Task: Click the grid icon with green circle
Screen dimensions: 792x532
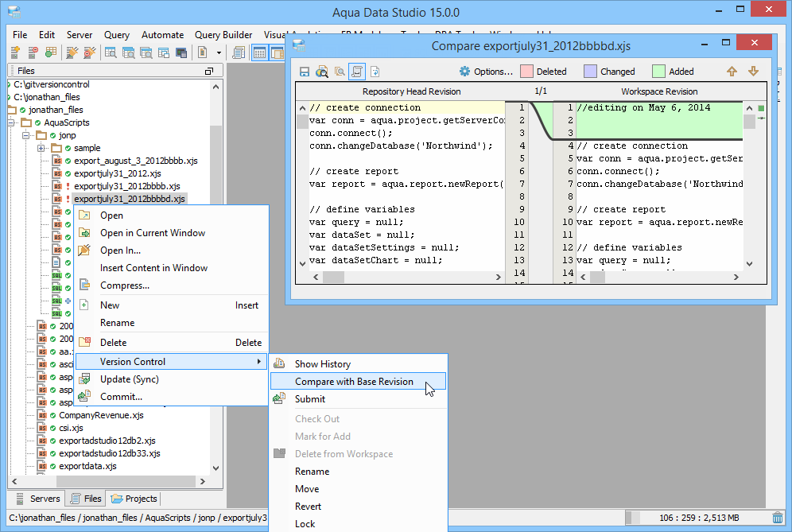Action: [x=51, y=52]
